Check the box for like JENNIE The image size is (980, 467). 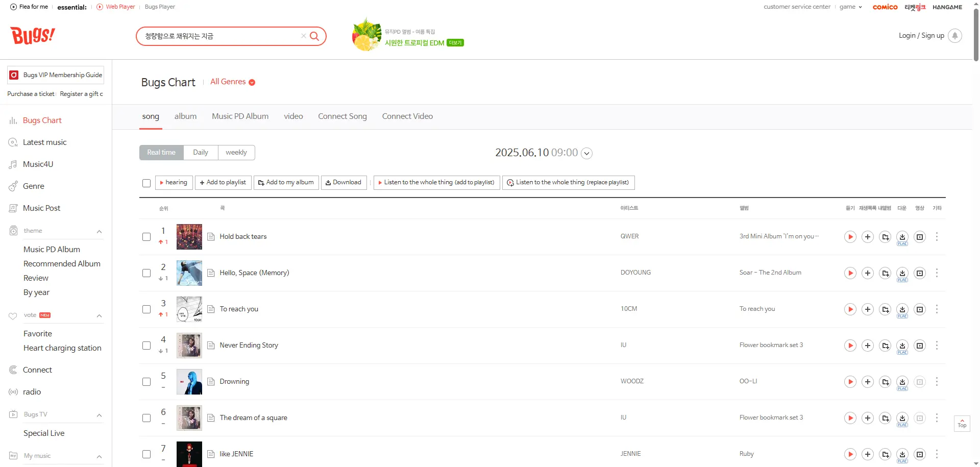pyautogui.click(x=146, y=454)
